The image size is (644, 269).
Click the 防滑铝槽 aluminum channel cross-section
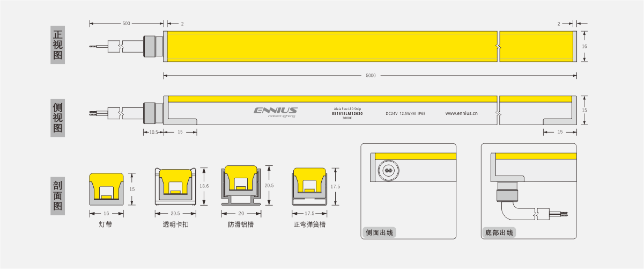pyautogui.click(x=241, y=185)
